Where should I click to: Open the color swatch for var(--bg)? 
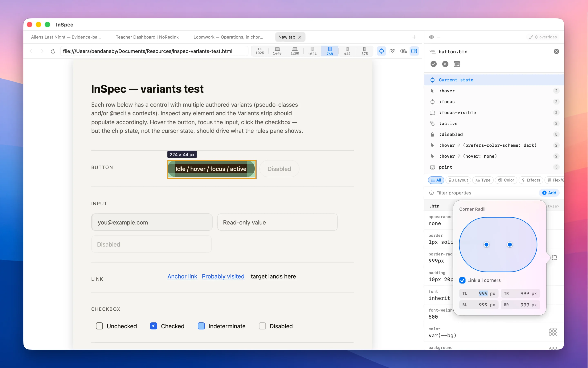[x=553, y=332]
